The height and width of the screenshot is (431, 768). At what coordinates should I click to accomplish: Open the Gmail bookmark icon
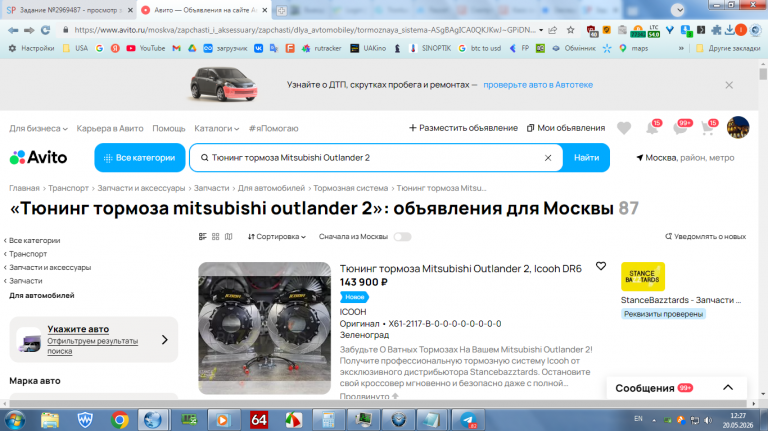click(176, 48)
